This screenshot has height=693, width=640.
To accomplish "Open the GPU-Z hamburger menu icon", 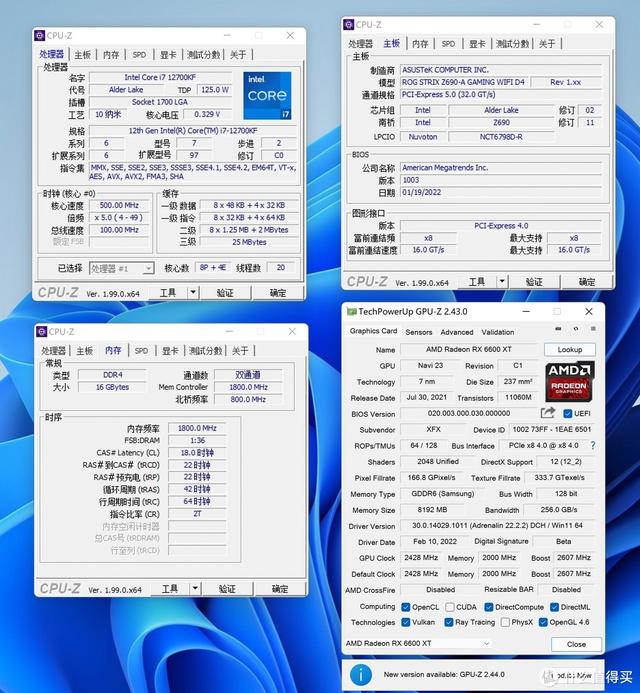I will (593, 329).
